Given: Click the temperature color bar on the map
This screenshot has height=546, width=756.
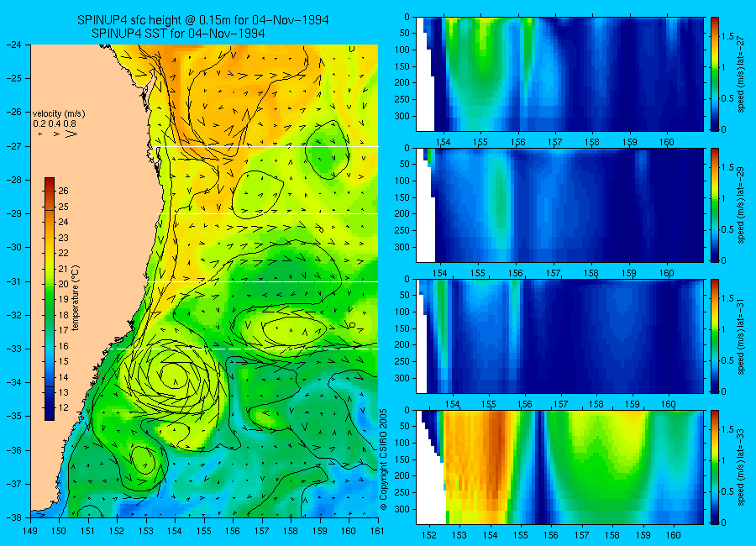Looking at the screenshot, I should pos(50,299).
